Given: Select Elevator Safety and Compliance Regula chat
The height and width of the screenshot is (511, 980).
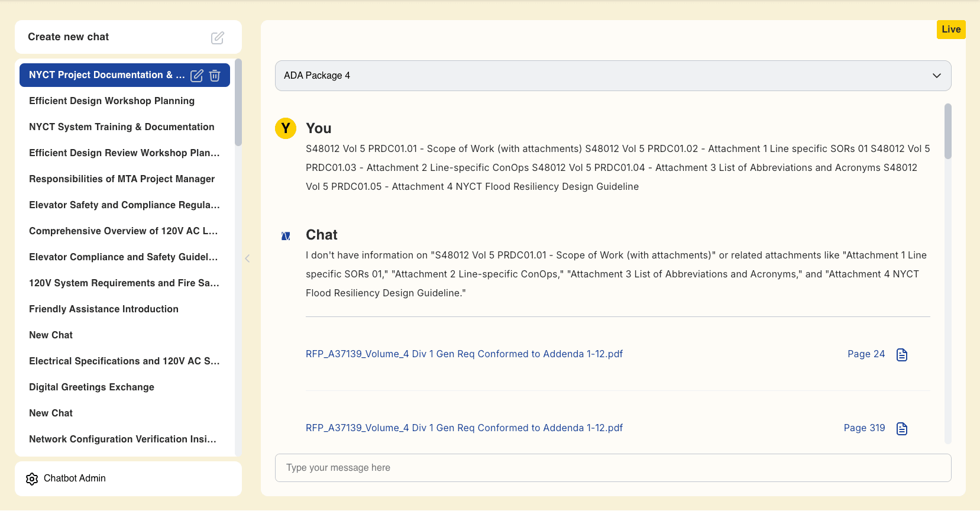Looking at the screenshot, I should (x=124, y=205).
